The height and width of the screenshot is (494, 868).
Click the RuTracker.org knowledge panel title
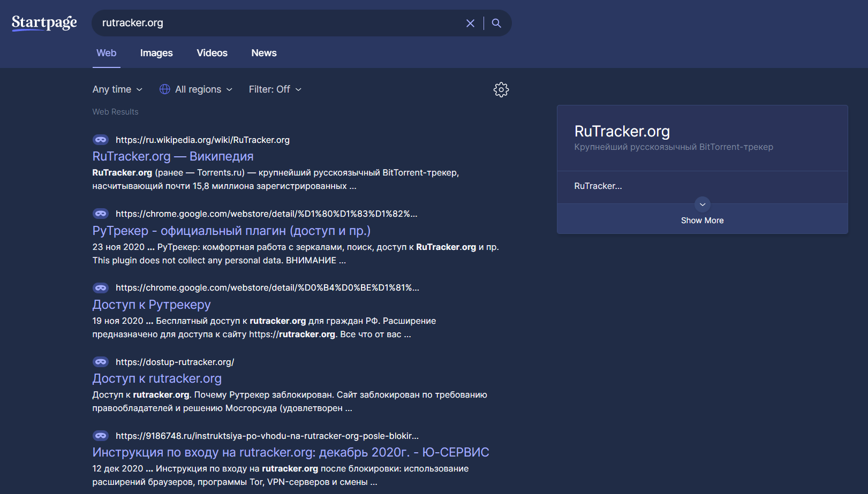click(x=622, y=131)
